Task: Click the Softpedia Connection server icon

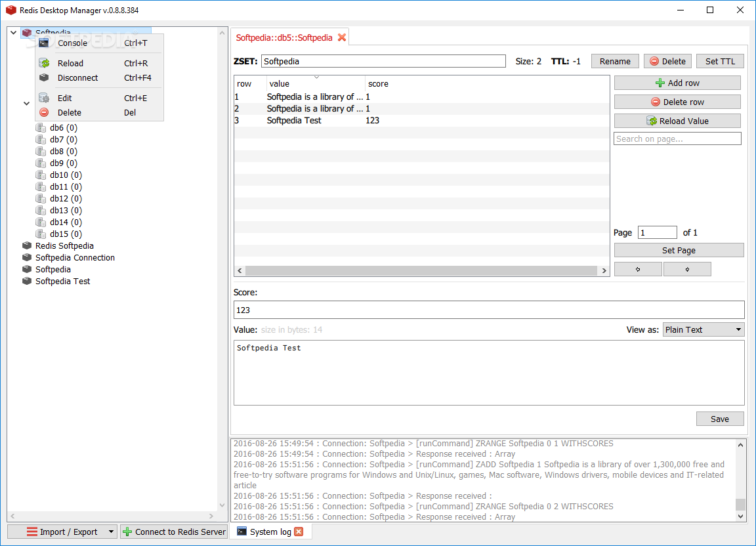Action: pos(27,257)
